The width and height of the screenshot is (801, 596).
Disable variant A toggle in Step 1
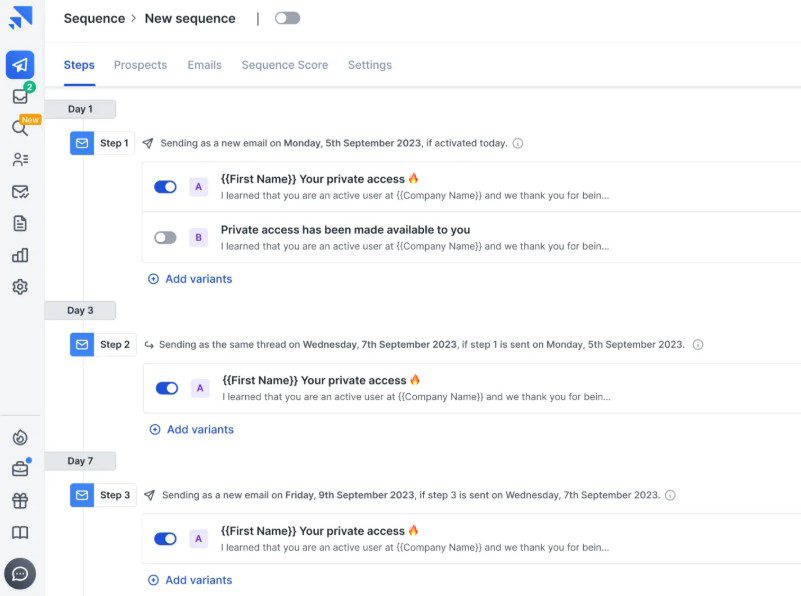pos(166,187)
